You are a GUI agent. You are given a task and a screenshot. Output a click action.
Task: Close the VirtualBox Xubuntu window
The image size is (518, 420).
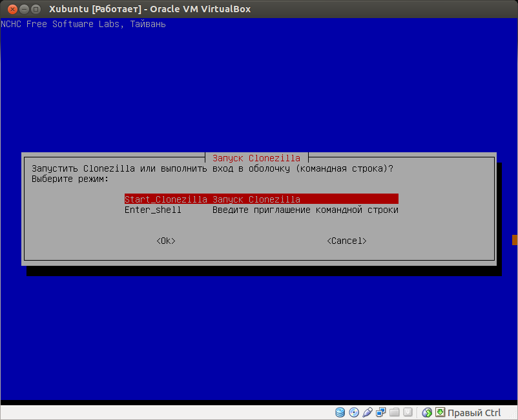click(x=12, y=9)
